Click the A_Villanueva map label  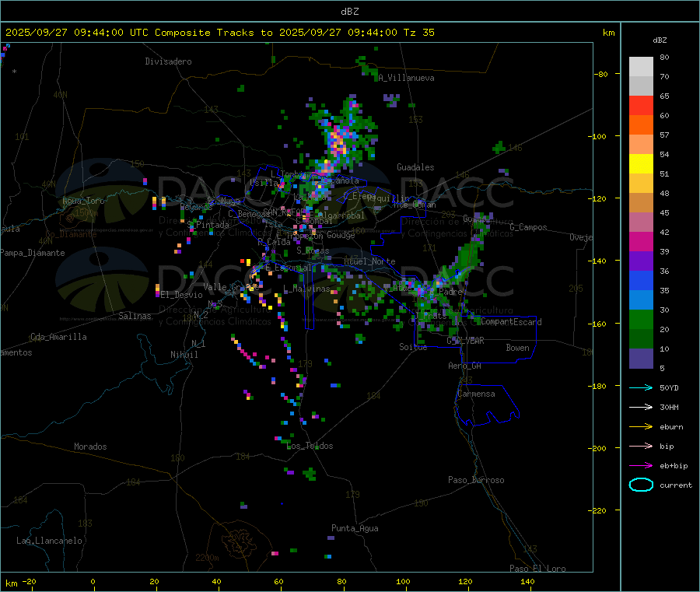406,78
